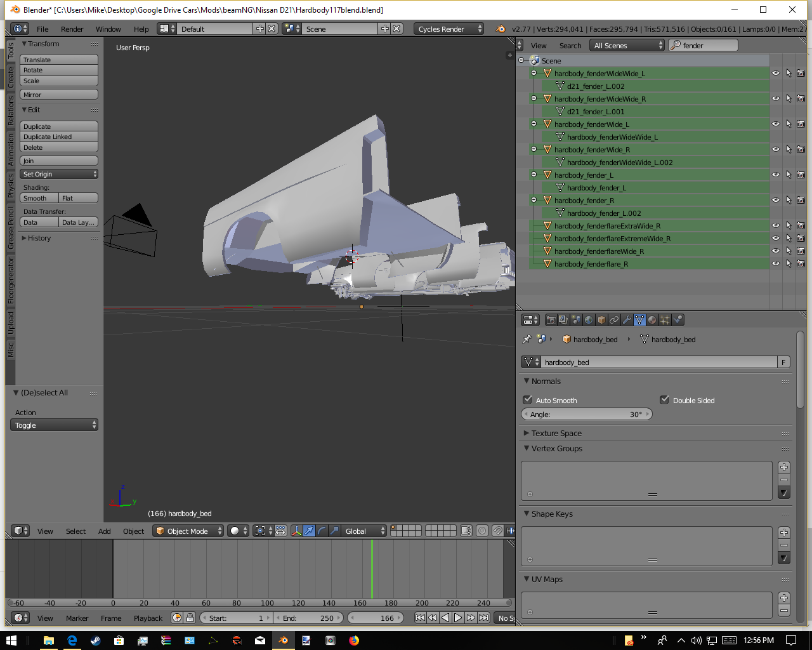The width and height of the screenshot is (812, 650).
Task: Click the add vertex group plus button
Action: [x=784, y=467]
